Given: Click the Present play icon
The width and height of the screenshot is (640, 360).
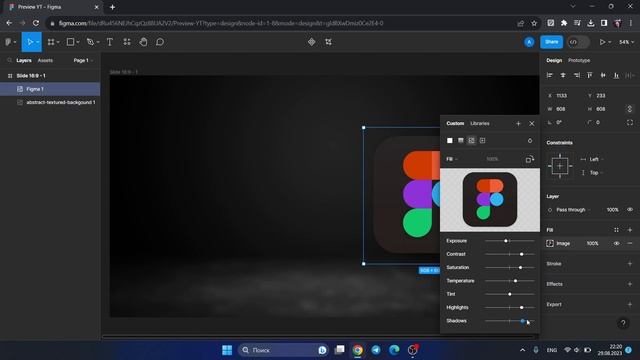Looking at the screenshot, I should coord(602,42).
